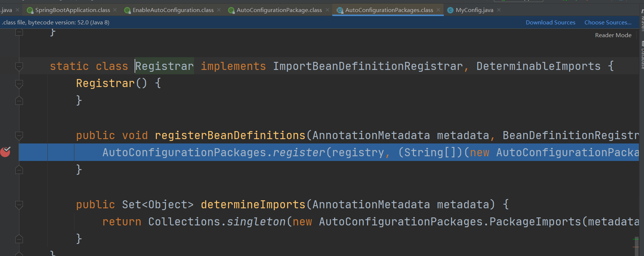644x256 pixels.
Task: Click the bytecode version notice text
Action: (56, 23)
